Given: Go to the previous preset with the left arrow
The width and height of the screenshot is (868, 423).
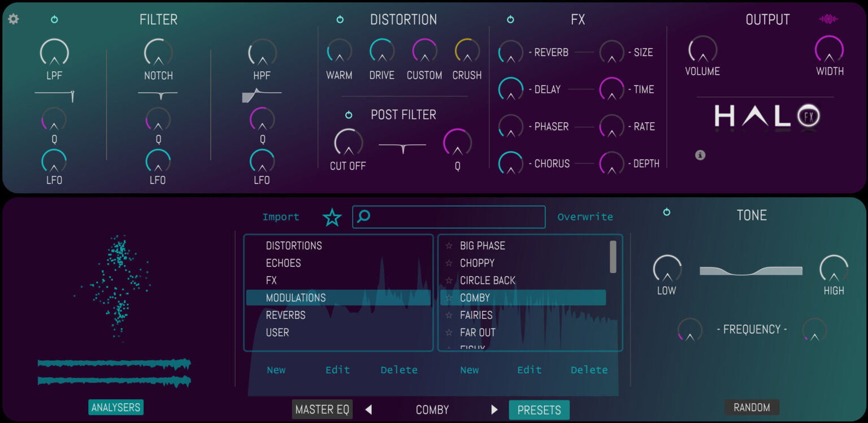Looking at the screenshot, I should tap(368, 409).
